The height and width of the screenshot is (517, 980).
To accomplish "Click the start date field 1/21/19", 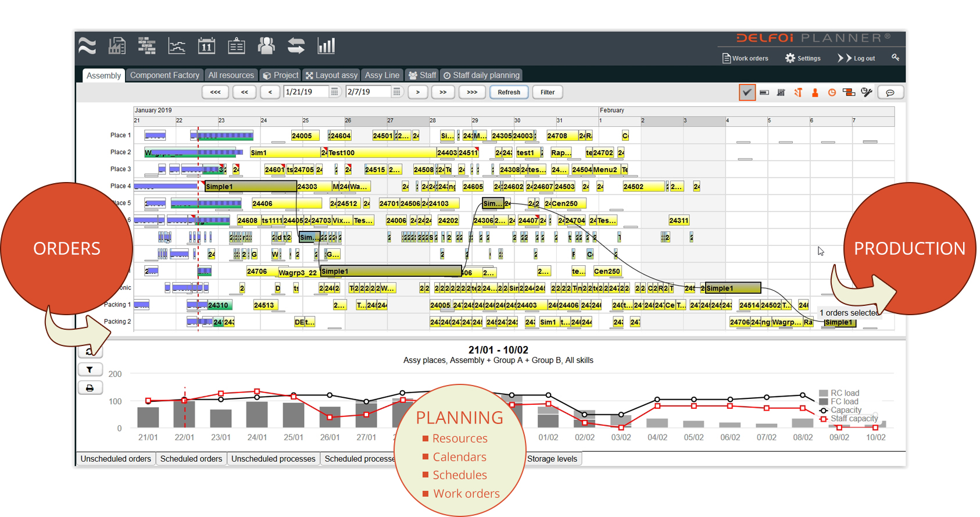I will 306,92.
